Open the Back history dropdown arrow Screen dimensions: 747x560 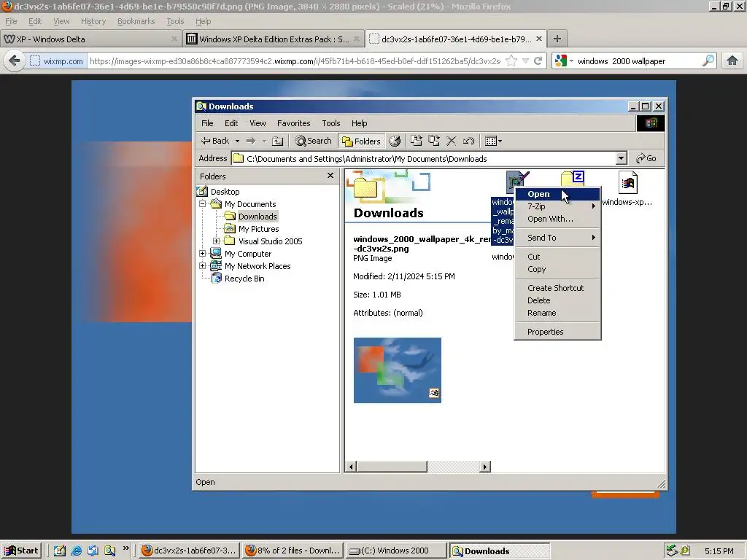click(x=237, y=141)
